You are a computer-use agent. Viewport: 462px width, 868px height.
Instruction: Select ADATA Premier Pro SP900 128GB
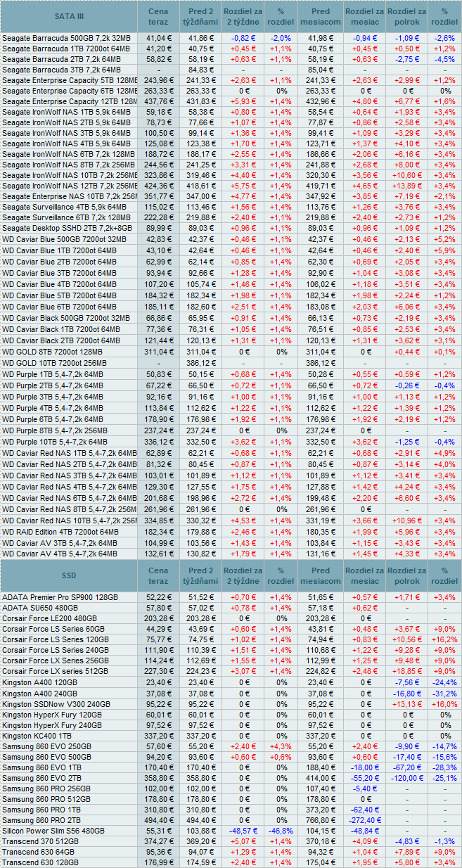(60, 597)
